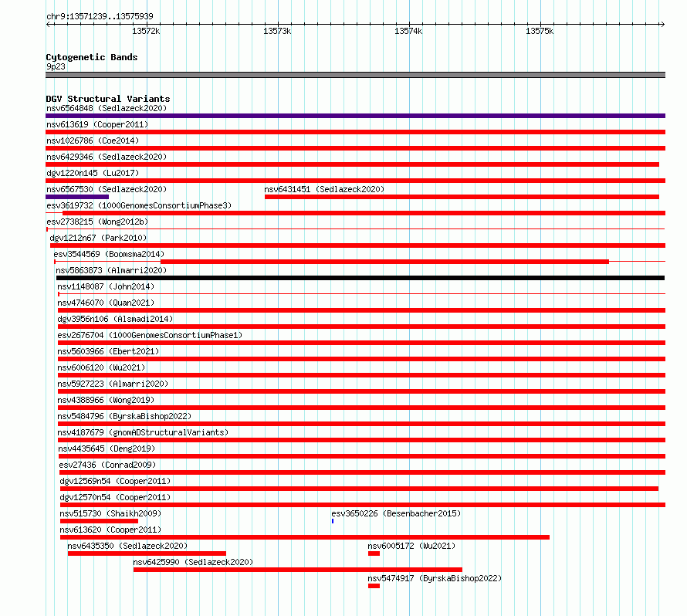The image size is (687, 616).
Task: Click the Cytogenetic Bands track title
Action: [92, 57]
